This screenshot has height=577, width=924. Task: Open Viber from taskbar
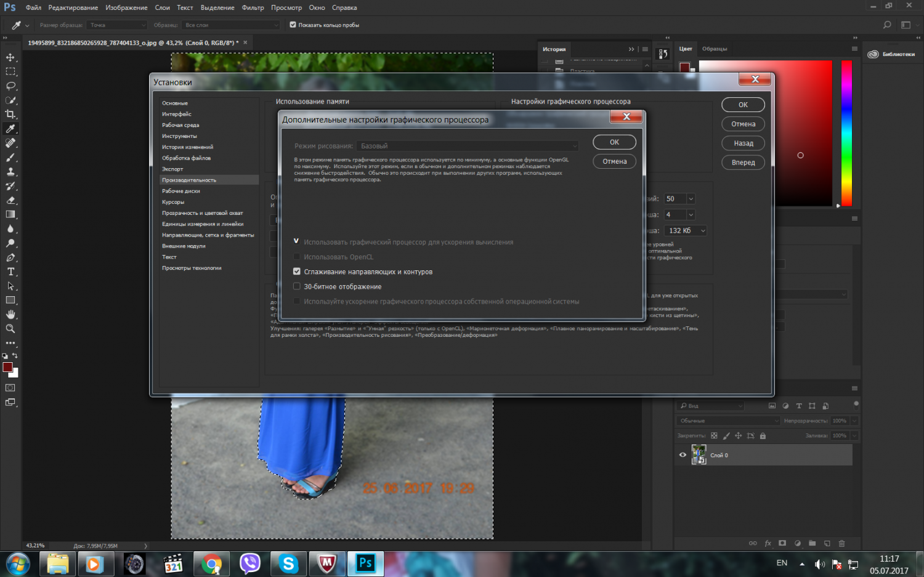point(249,563)
